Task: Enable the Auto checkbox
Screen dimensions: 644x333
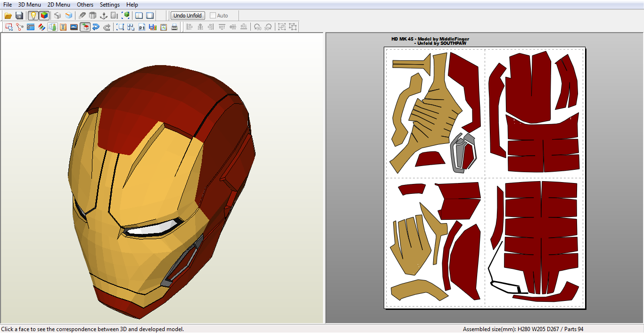Action: pyautogui.click(x=213, y=16)
